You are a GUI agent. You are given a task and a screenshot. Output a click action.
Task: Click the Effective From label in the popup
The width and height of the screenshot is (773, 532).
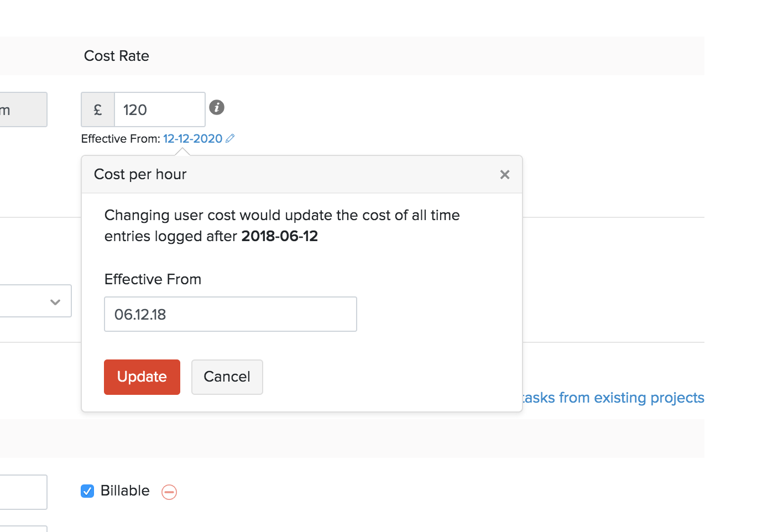point(153,279)
